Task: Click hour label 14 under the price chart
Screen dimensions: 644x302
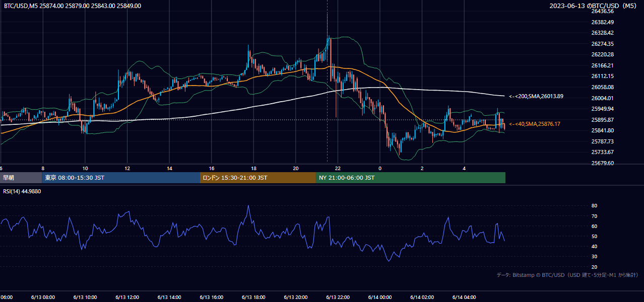Action: coord(170,168)
